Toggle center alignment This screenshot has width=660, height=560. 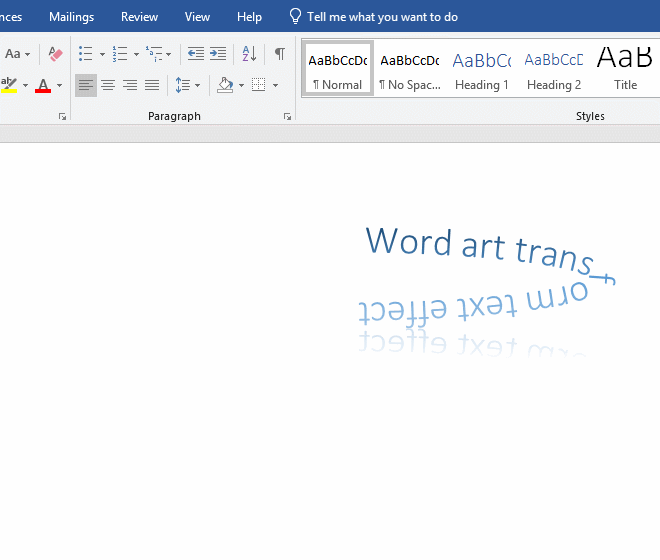pyautogui.click(x=108, y=85)
